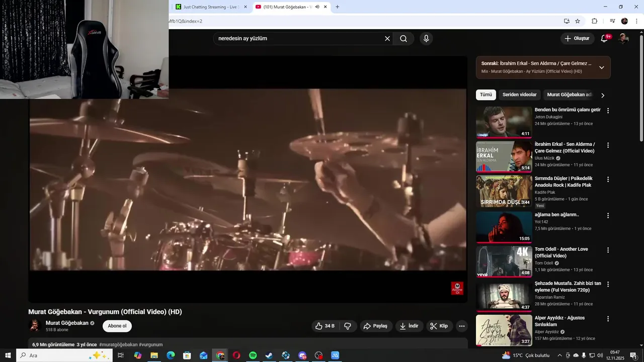Image resolution: width=644 pixels, height=362 pixels.
Task: Clear the YouTube search box text
Action: tap(387, 38)
